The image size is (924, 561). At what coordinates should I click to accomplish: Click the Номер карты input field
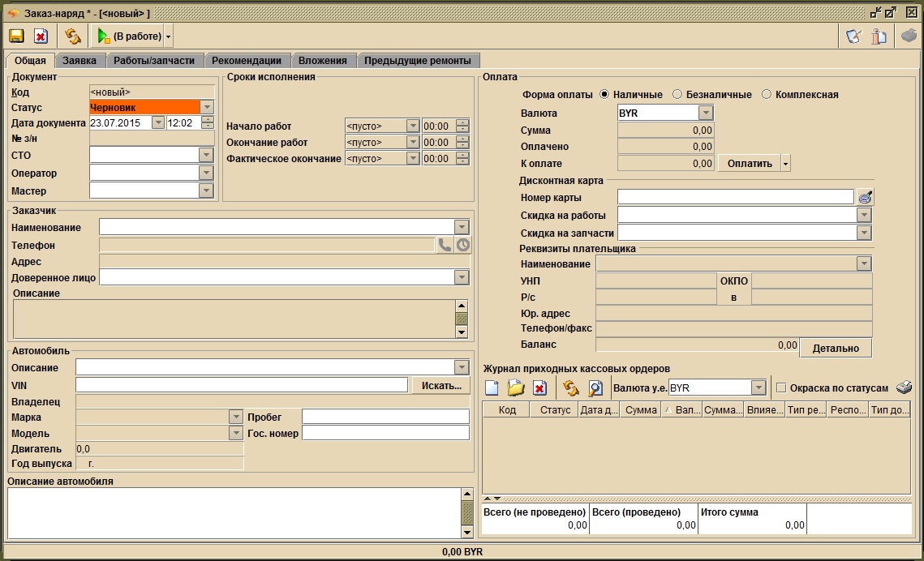[x=736, y=197]
